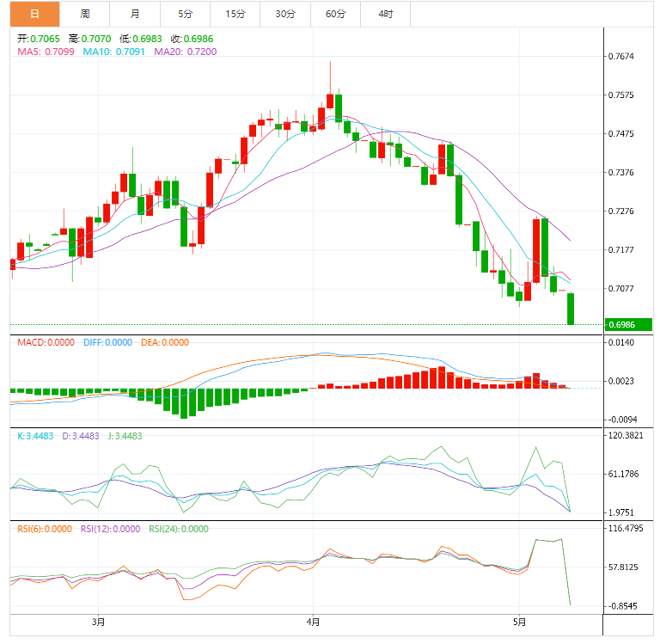Click the 0.7276 price axis label
660x644 pixels.
click(x=620, y=211)
